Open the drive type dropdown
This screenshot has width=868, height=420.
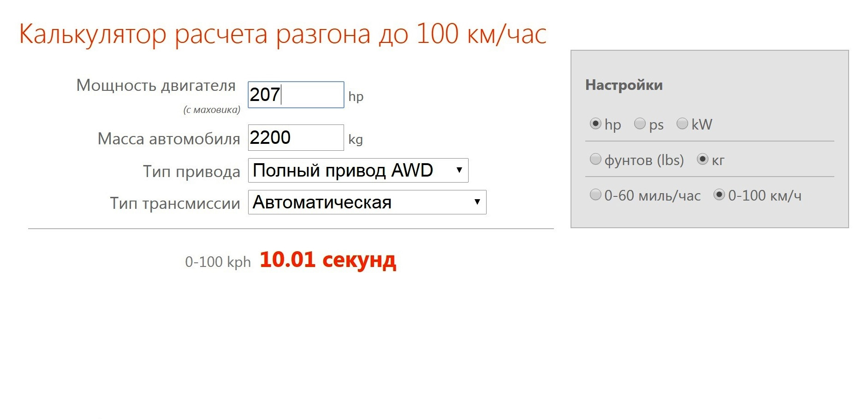(x=358, y=171)
